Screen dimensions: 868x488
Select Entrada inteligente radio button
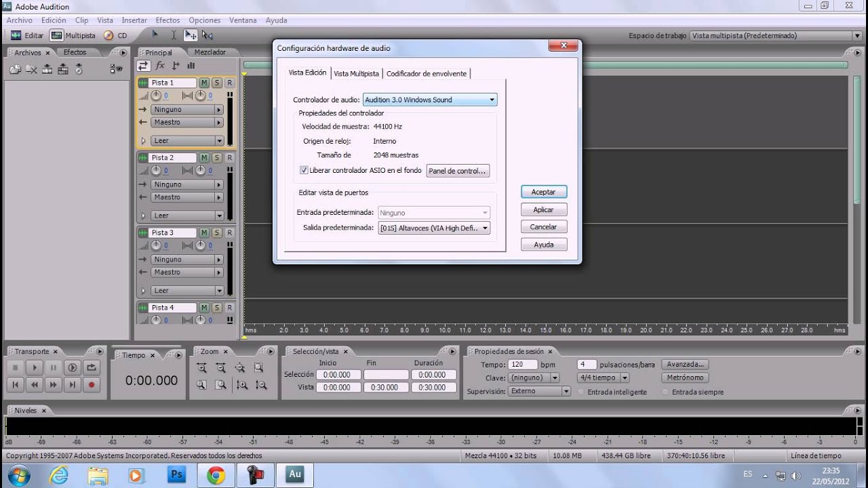coord(582,392)
